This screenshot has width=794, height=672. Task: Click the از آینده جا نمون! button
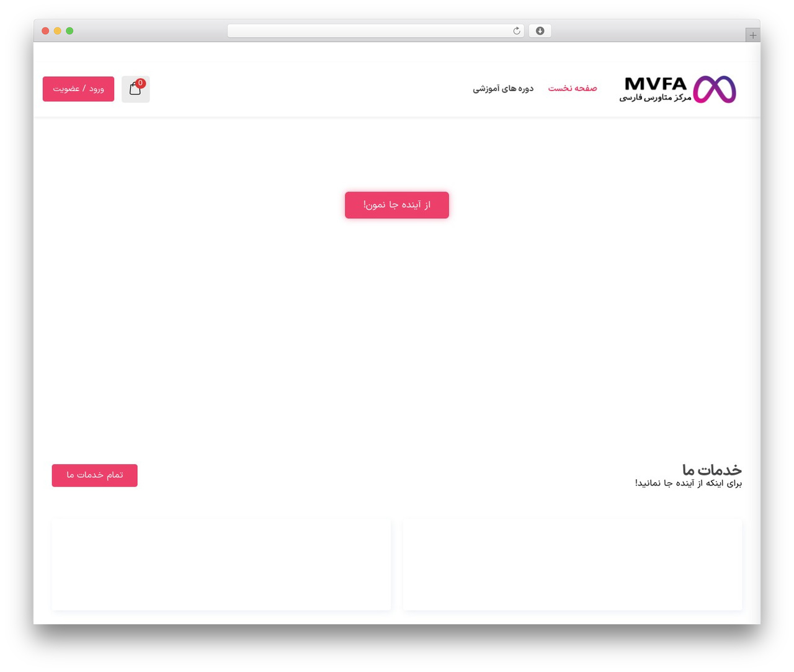click(397, 205)
